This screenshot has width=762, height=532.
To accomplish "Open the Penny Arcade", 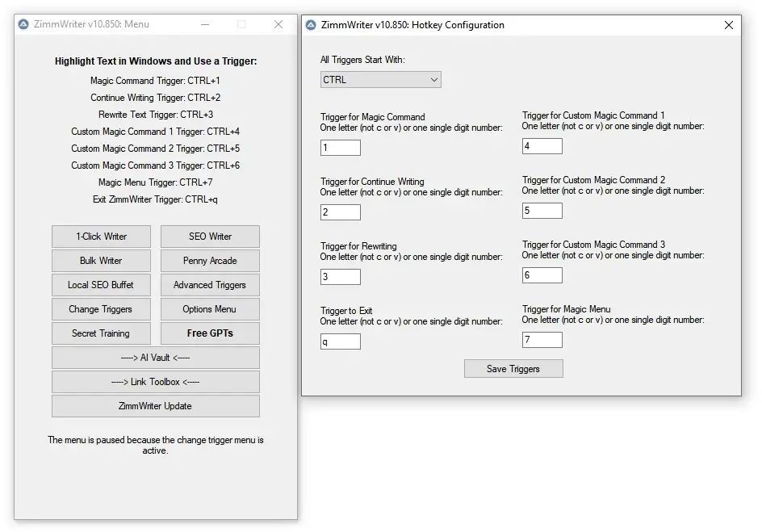I will pyautogui.click(x=209, y=260).
